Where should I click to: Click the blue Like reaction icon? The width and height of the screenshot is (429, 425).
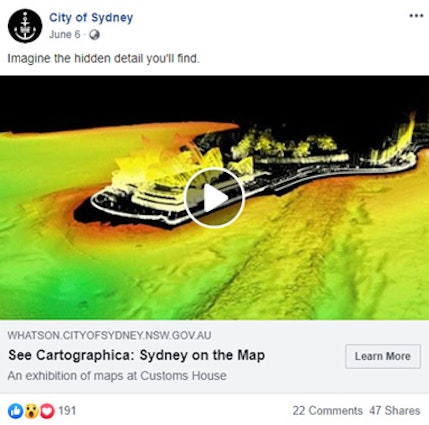[15, 411]
